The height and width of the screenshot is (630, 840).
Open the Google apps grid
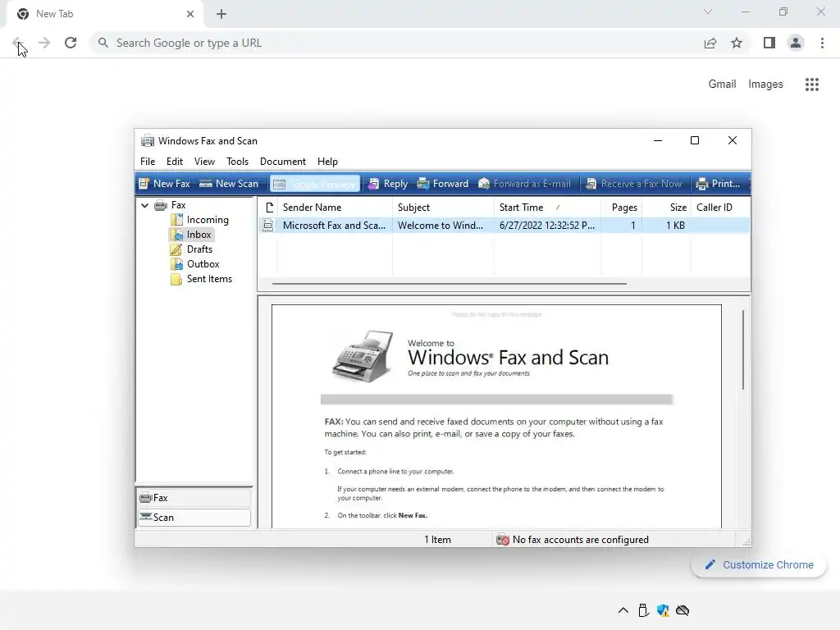[x=811, y=84]
